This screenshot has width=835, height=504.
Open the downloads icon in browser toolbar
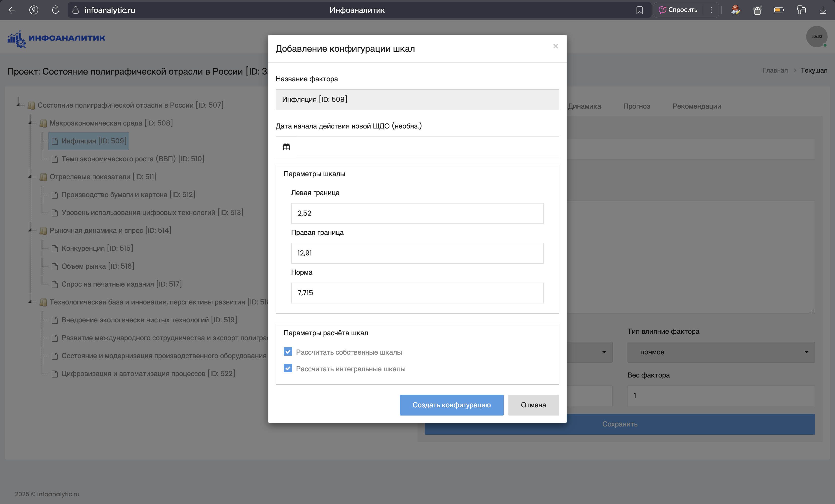pyautogui.click(x=823, y=10)
